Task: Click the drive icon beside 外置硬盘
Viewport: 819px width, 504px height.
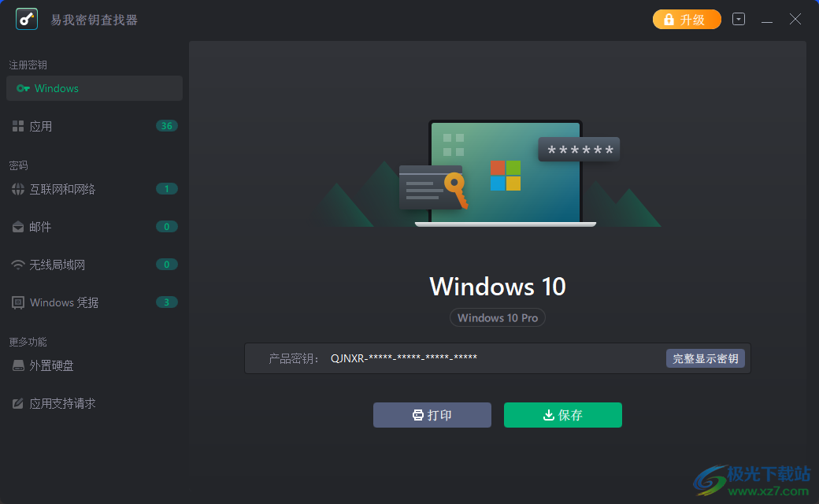Action: pos(18,365)
